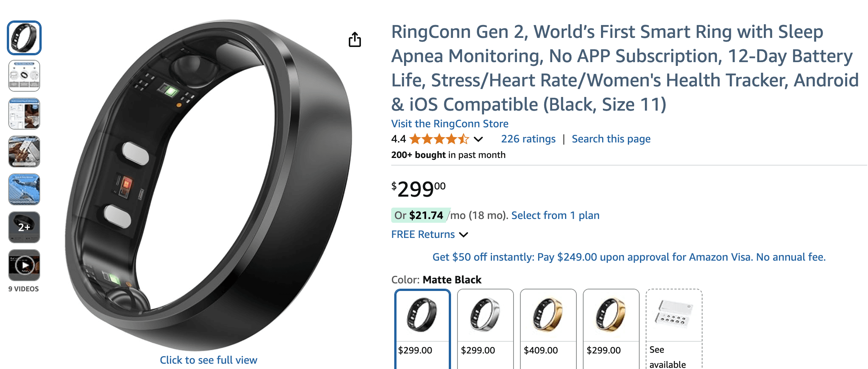
Task: Select the first ring thumbnail image
Action: (x=24, y=38)
